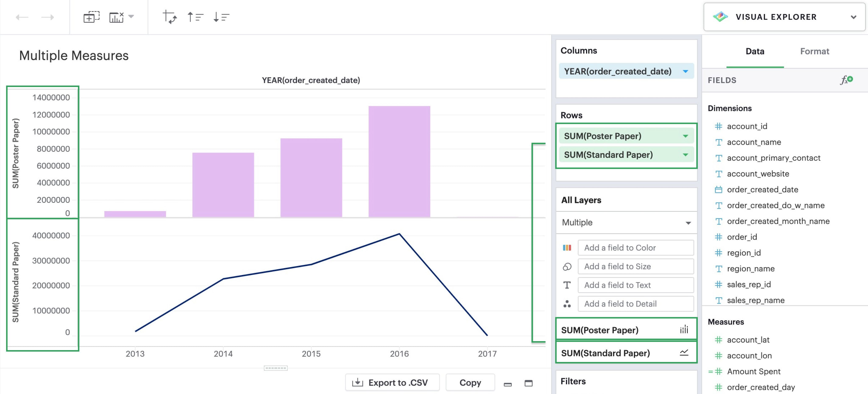Click the swap axes icon
The width and height of the screenshot is (868, 394).
170,17
